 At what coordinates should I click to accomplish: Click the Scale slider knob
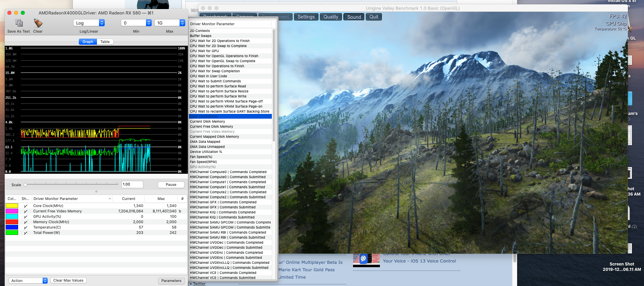[26, 184]
